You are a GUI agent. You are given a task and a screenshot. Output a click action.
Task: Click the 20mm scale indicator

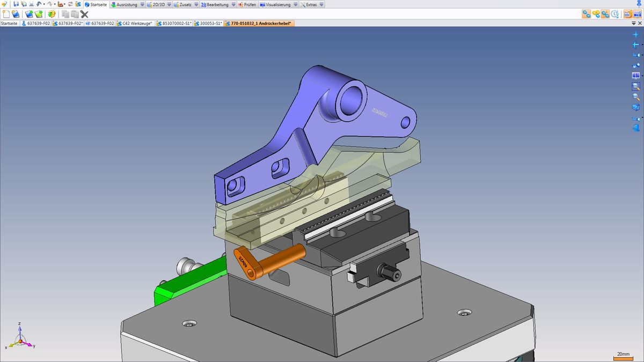tap(624, 355)
